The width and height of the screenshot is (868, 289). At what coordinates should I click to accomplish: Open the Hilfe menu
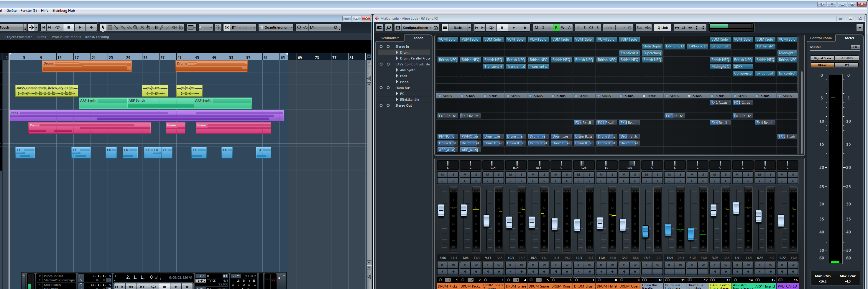pyautogui.click(x=44, y=10)
